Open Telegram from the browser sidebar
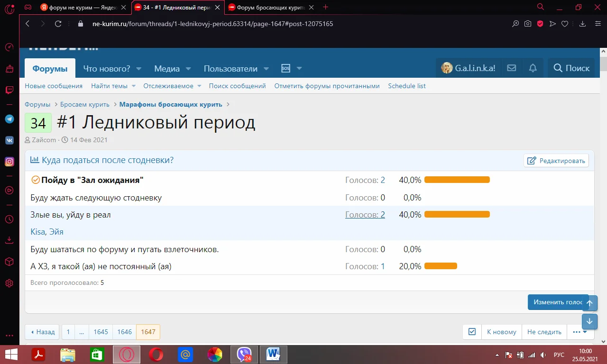Screen dimensions: 607x364 [9, 118]
